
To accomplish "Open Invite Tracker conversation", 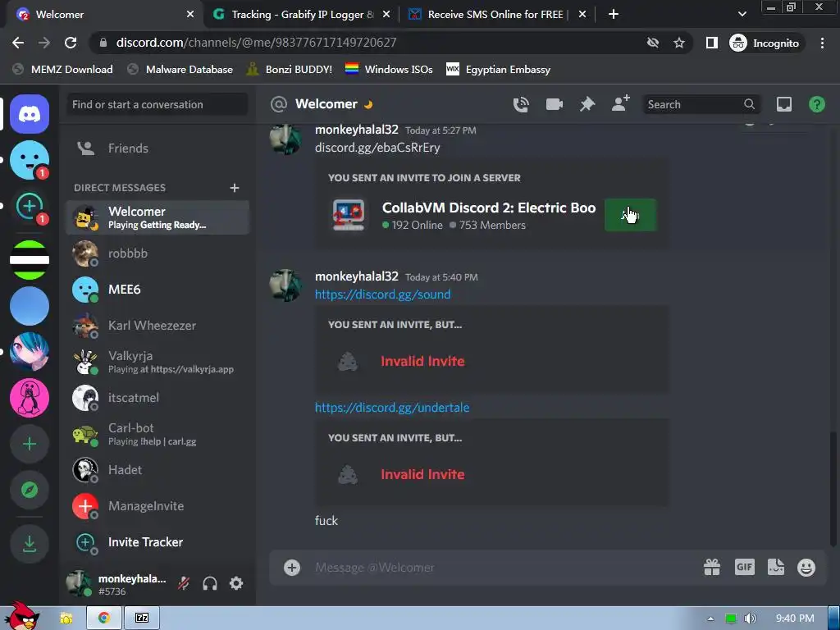I will [x=157, y=542].
